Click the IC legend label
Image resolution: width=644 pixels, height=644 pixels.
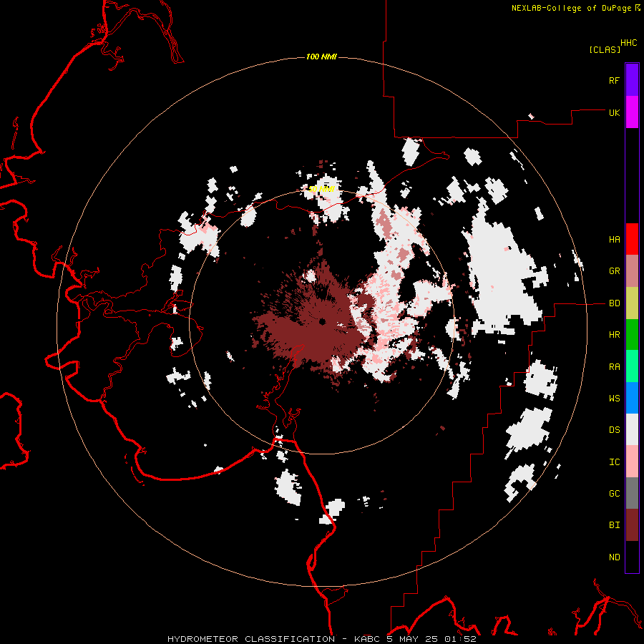tap(615, 462)
